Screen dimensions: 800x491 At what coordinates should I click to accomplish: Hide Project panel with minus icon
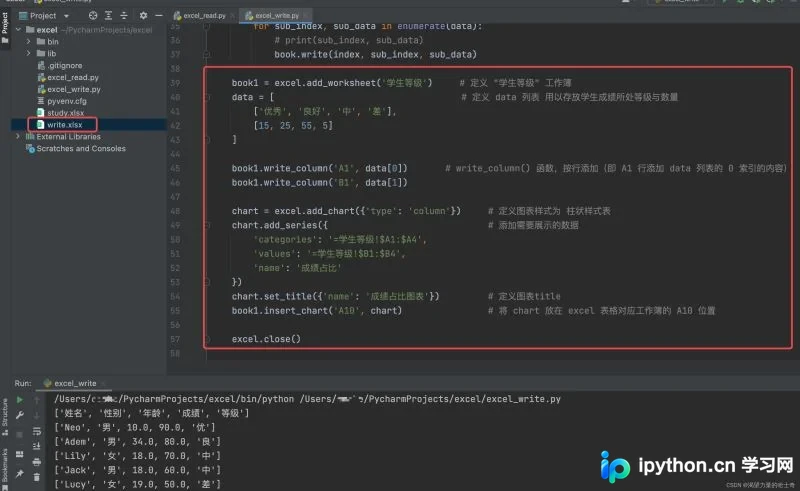point(159,16)
